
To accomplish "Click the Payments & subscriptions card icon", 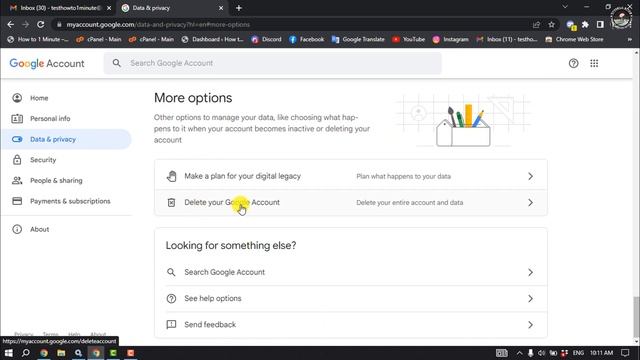I will [17, 201].
